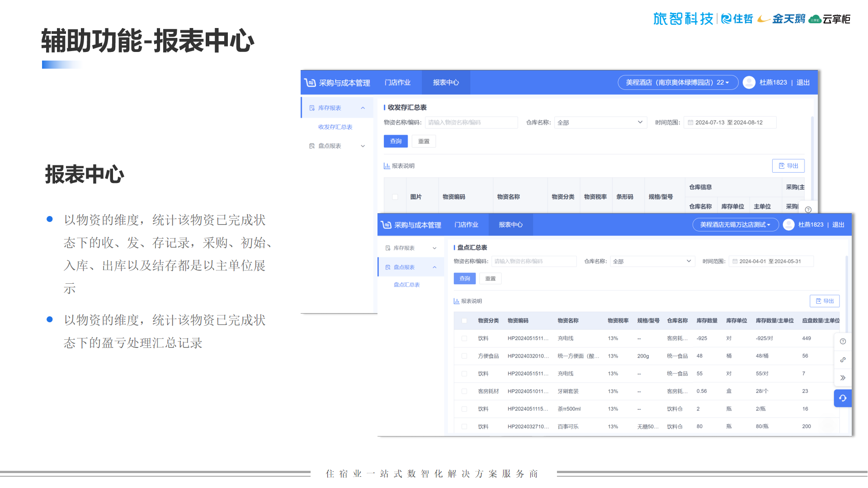The image size is (868, 488).
Task: Open store selector 美程酒店无锡万达店测试
Action: (735, 225)
